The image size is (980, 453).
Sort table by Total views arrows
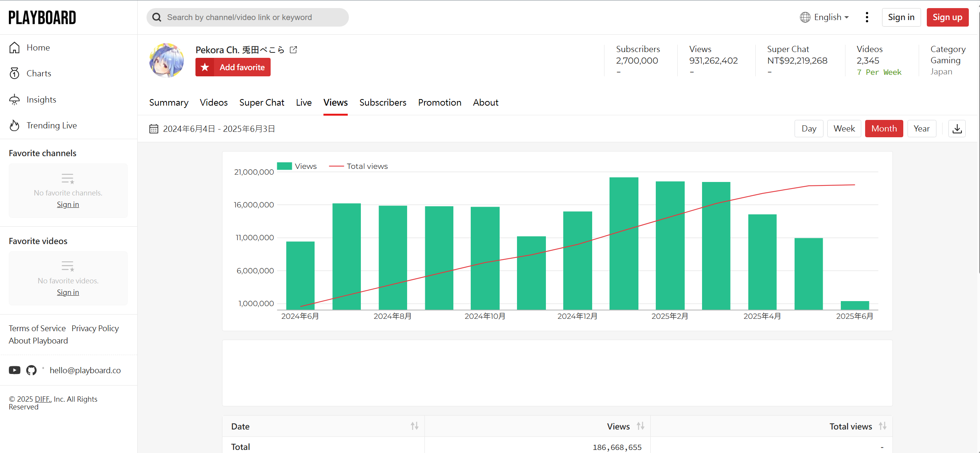(x=882, y=426)
